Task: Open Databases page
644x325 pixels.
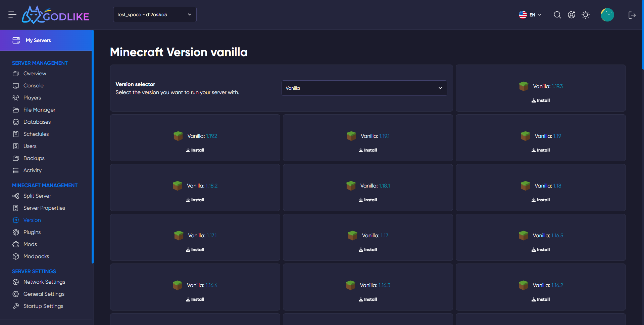Action: [37, 122]
